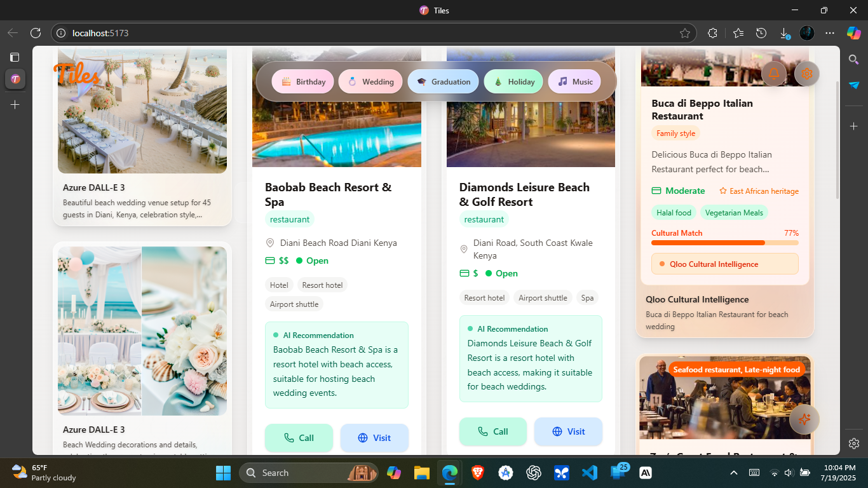Click the Buca di Beppo Italian Restaurant title

pos(702,109)
